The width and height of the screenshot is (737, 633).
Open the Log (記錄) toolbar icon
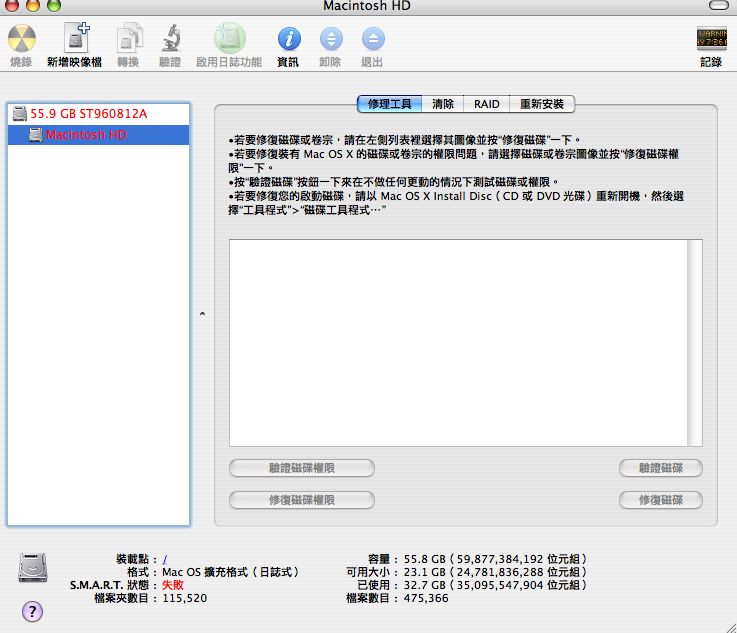pyautogui.click(x=711, y=39)
